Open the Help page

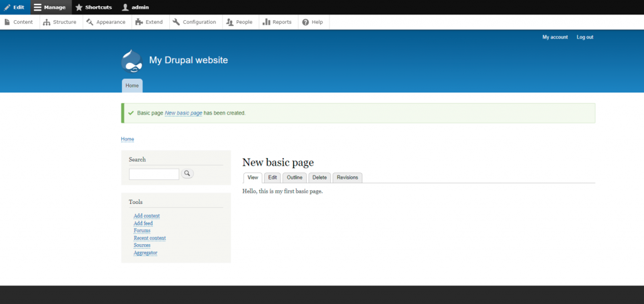point(312,22)
